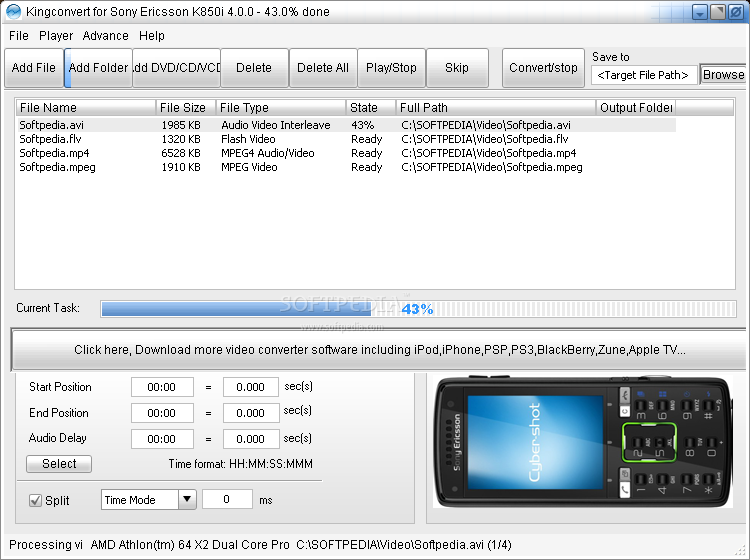750x560 pixels.
Task: Click the Start Position seconds field
Action: pyautogui.click(x=251, y=387)
